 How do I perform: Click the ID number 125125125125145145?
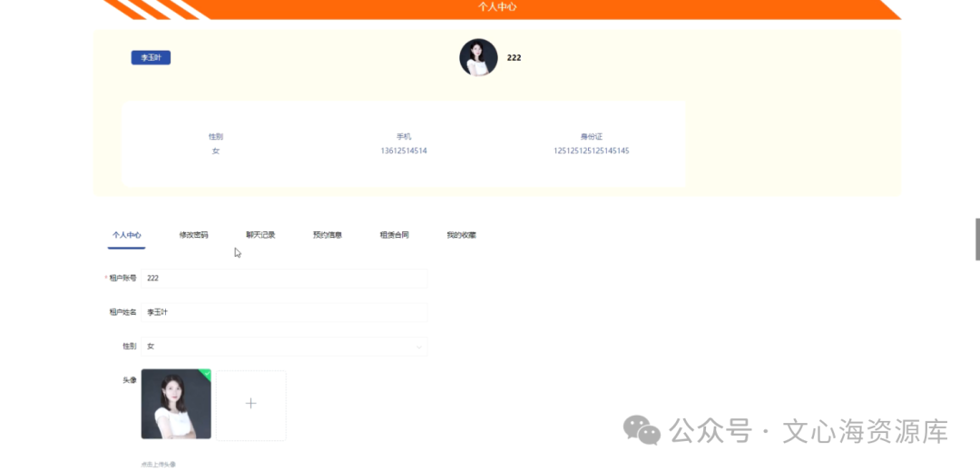click(592, 152)
